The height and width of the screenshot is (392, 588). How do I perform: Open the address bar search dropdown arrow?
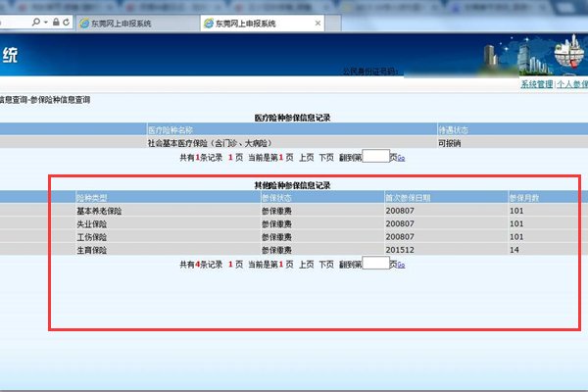coord(46,23)
